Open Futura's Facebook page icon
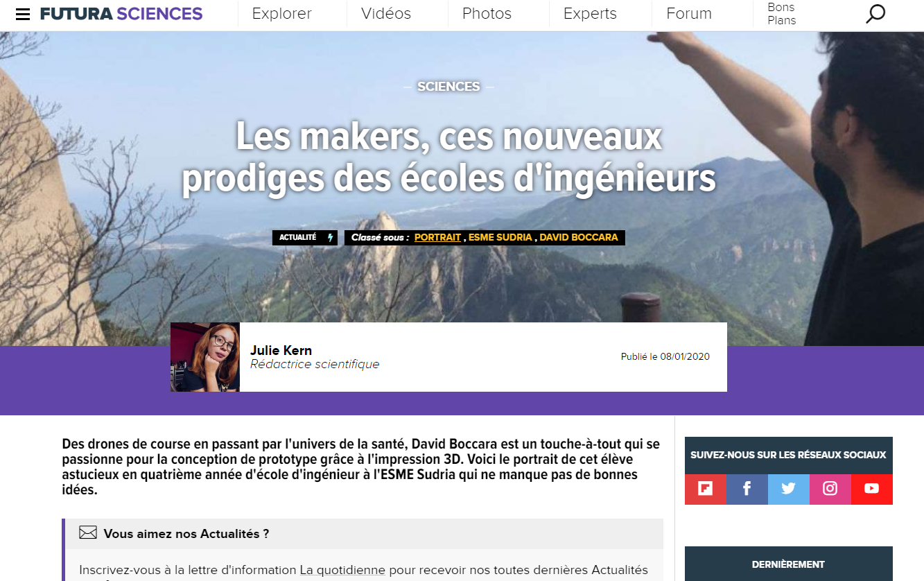The height and width of the screenshot is (581, 924). click(x=747, y=489)
